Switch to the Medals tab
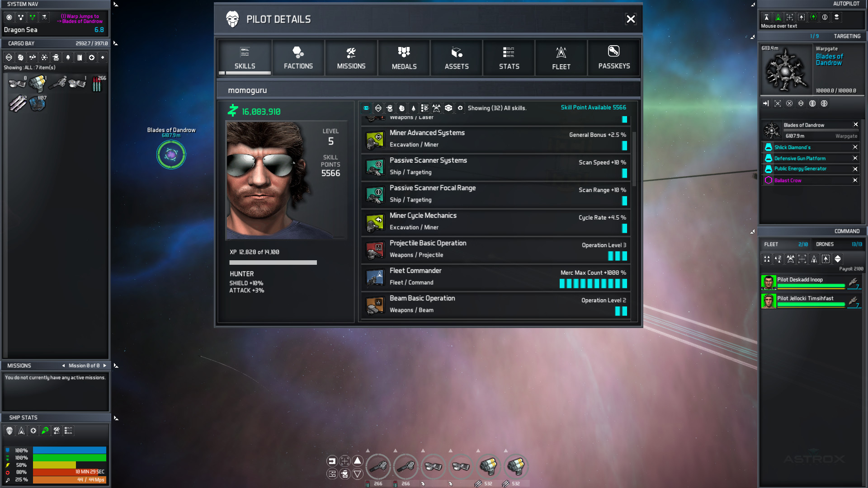The height and width of the screenshot is (488, 868). pos(404,58)
